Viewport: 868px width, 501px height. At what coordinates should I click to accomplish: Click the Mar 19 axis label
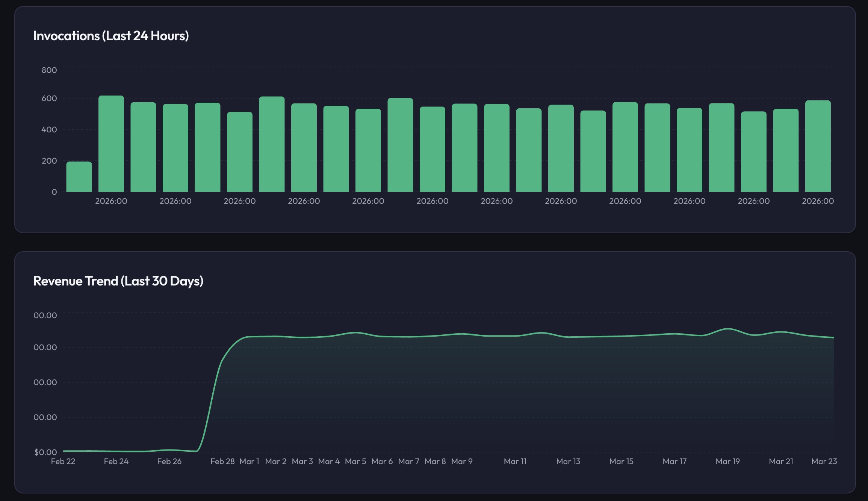[728, 462]
